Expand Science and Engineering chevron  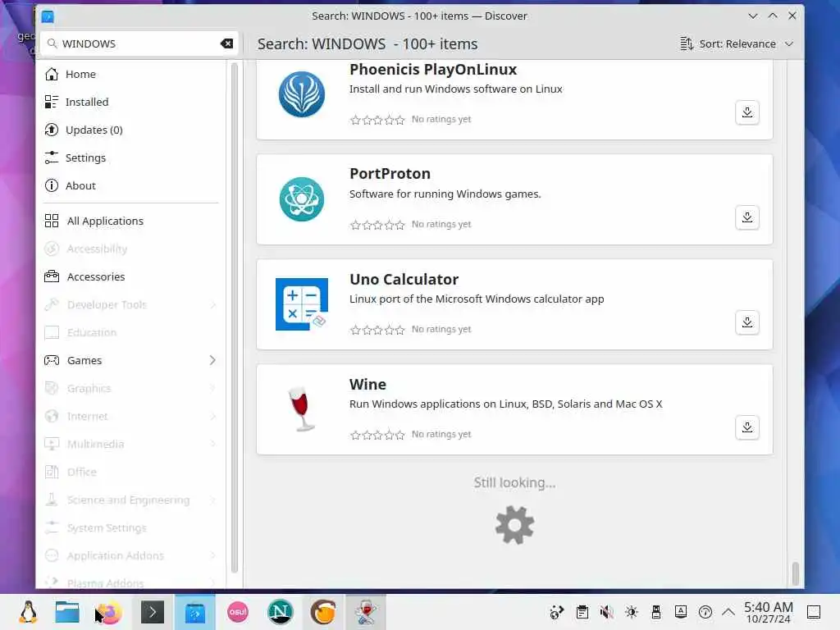tap(212, 500)
